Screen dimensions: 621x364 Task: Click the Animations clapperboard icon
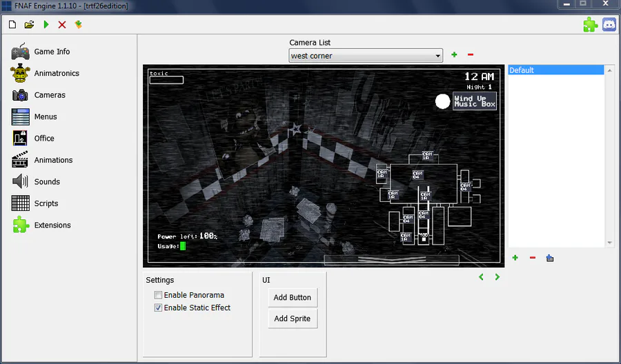tap(20, 160)
